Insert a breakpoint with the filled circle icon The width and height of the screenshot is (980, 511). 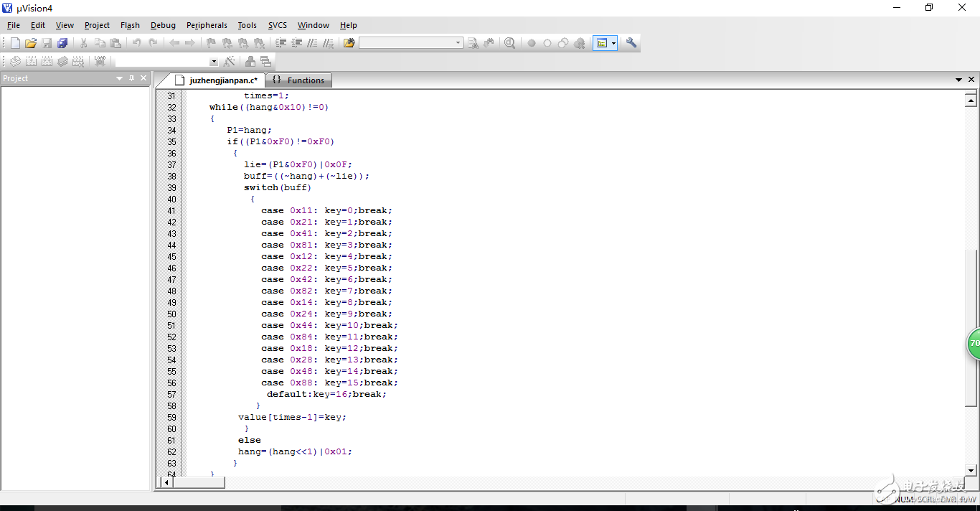532,43
